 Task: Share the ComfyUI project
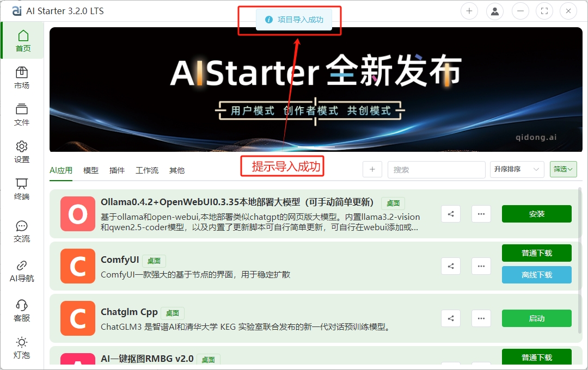(450, 266)
